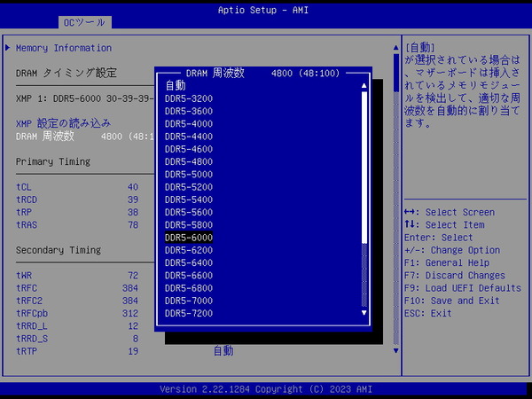Viewport: 532px width, 399px height.
Task: Click the F9: Load UEFI Defaults hint
Action: click(463, 288)
